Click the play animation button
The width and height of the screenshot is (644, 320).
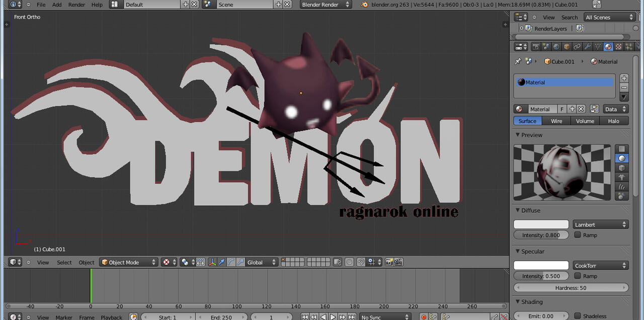click(x=333, y=316)
